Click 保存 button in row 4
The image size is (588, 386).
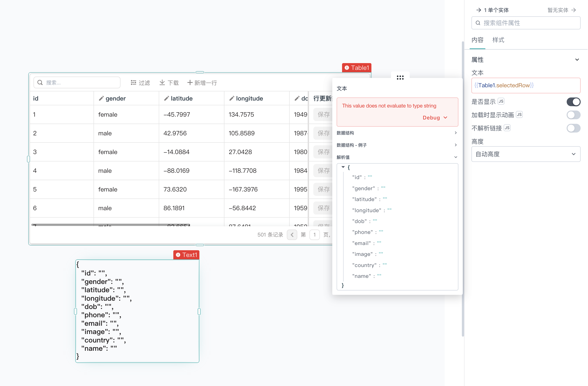click(323, 171)
